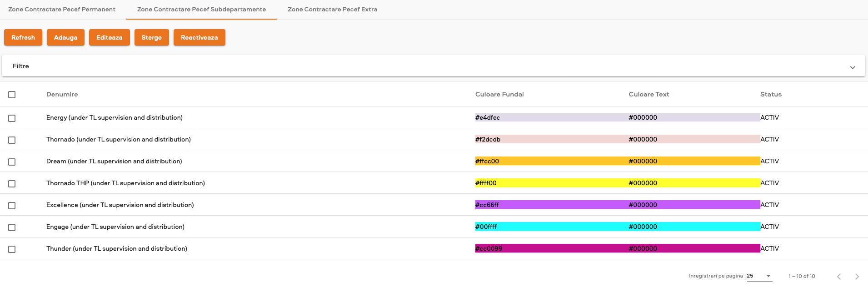Screen dimensions: 868x288
Task: Toggle the select-all header checkbox
Action: click(12, 95)
